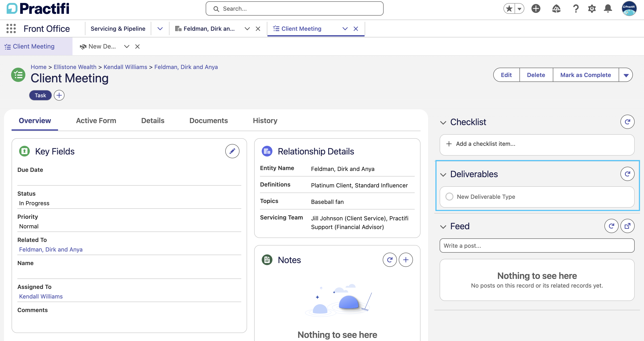Toggle the New Deliverable Type circle
The image size is (644, 341).
point(449,196)
